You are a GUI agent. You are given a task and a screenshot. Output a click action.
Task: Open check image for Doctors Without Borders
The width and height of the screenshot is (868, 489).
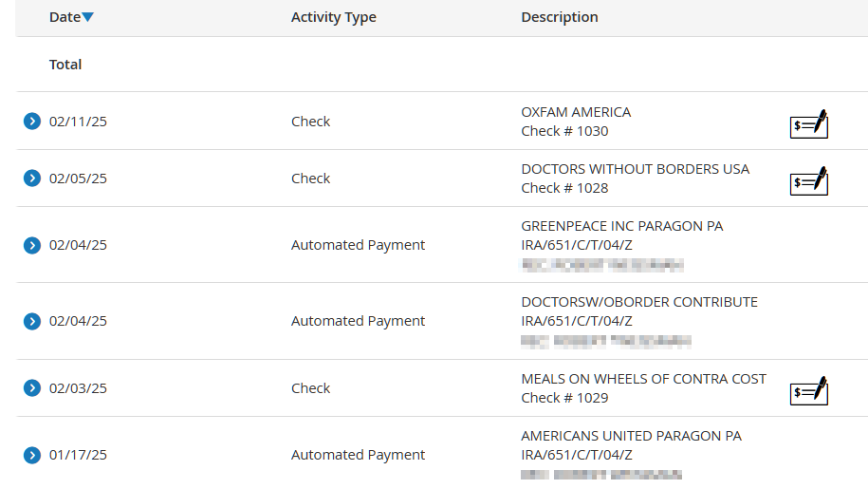click(809, 181)
